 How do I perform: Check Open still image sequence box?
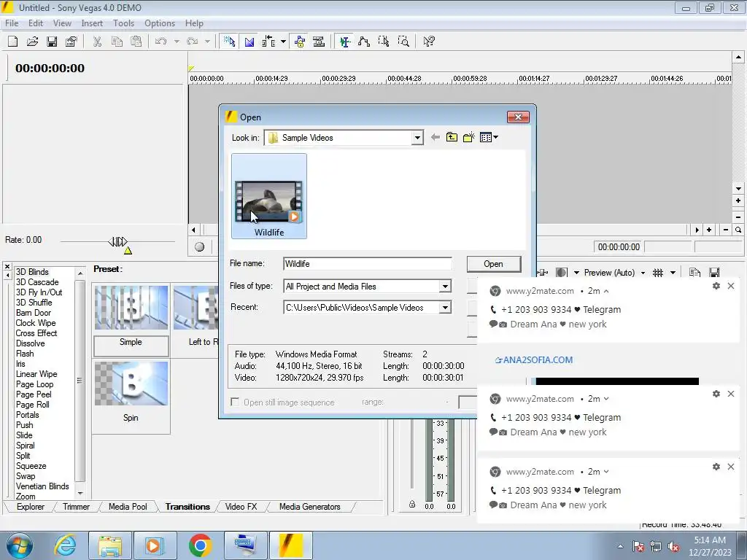tap(235, 402)
